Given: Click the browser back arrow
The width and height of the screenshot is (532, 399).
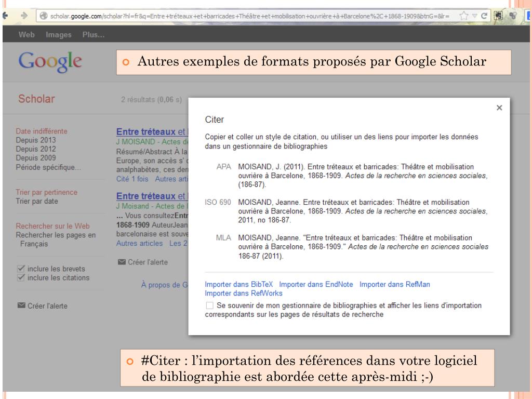Looking at the screenshot, I should coord(5,16).
